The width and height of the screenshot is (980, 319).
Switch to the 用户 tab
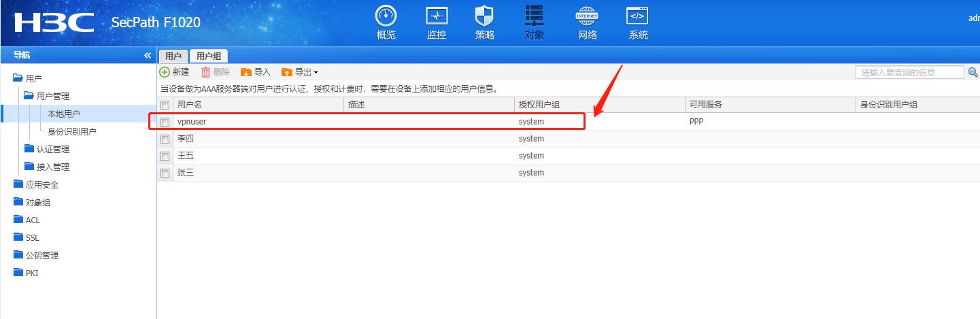click(173, 56)
